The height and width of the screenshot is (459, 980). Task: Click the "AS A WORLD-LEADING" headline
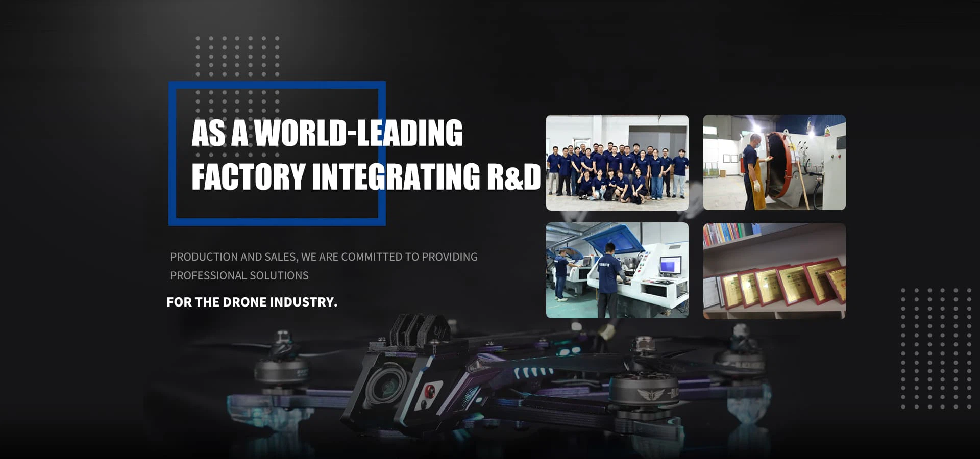coord(327,133)
